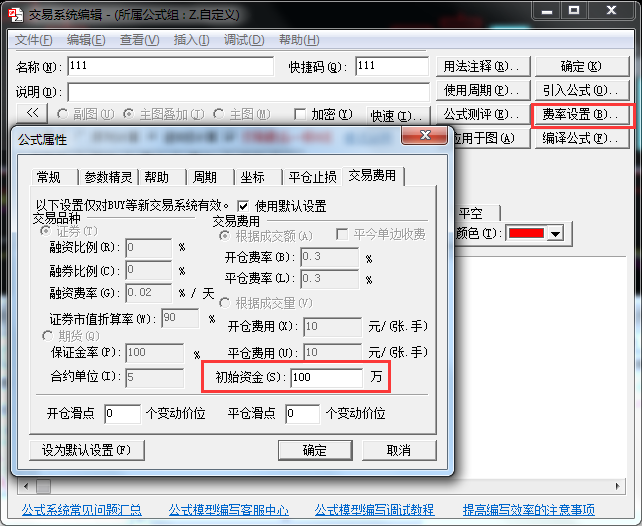Viewport: 642px width, 526px height.
Task: Toggle the 使用默认设置 checkbox
Action: (x=243, y=206)
